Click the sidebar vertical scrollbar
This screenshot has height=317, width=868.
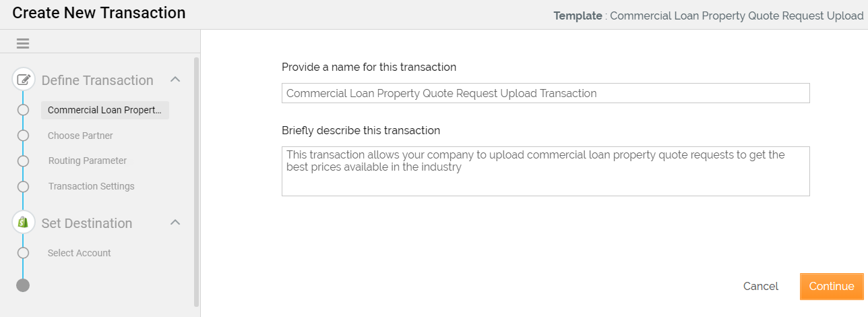pyautogui.click(x=196, y=182)
